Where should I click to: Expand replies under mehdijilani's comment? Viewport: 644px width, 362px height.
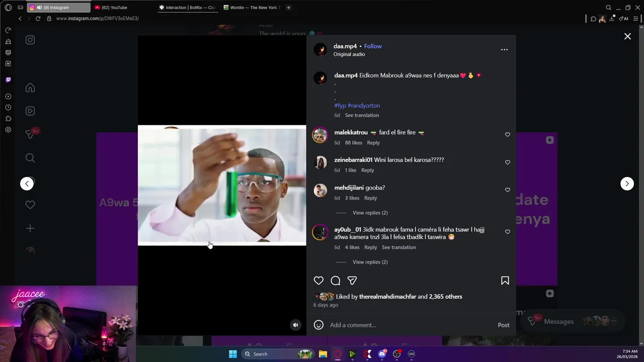[370, 213]
